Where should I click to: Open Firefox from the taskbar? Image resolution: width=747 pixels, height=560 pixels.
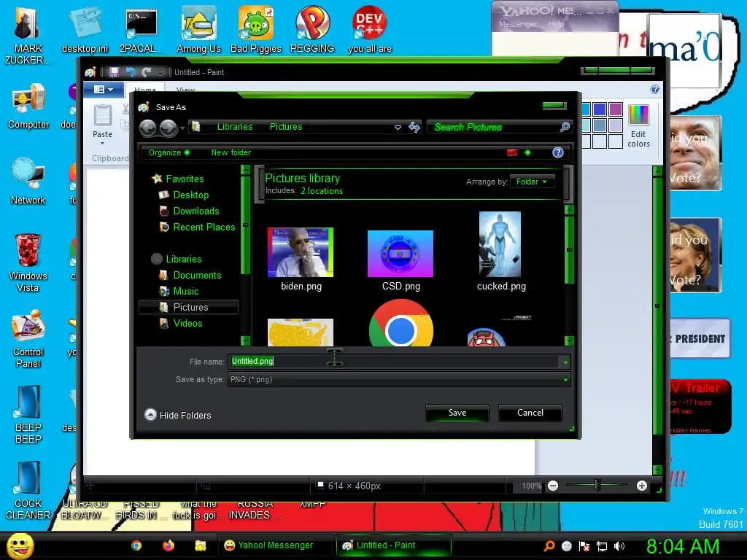coord(169,545)
